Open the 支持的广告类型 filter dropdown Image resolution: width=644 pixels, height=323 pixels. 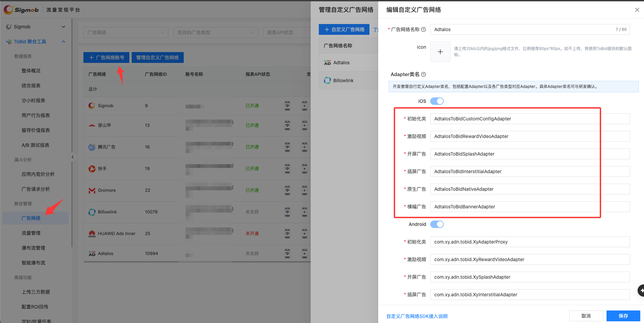(x=215, y=32)
